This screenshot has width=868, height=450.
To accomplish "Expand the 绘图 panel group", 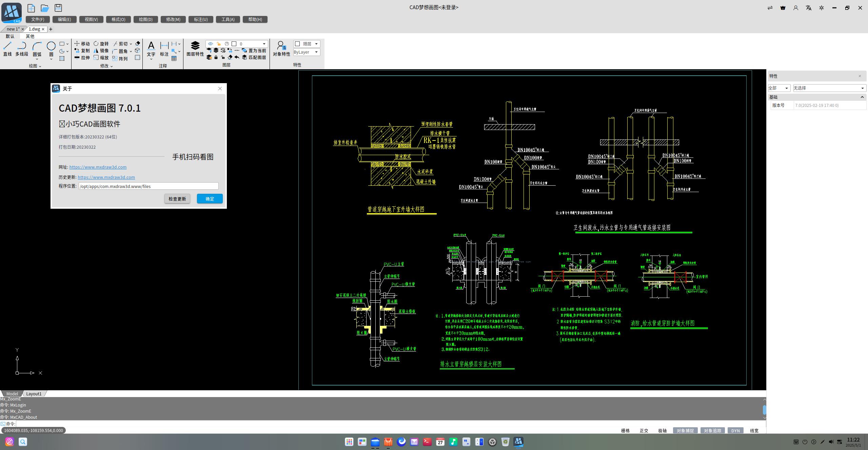I will (35, 66).
